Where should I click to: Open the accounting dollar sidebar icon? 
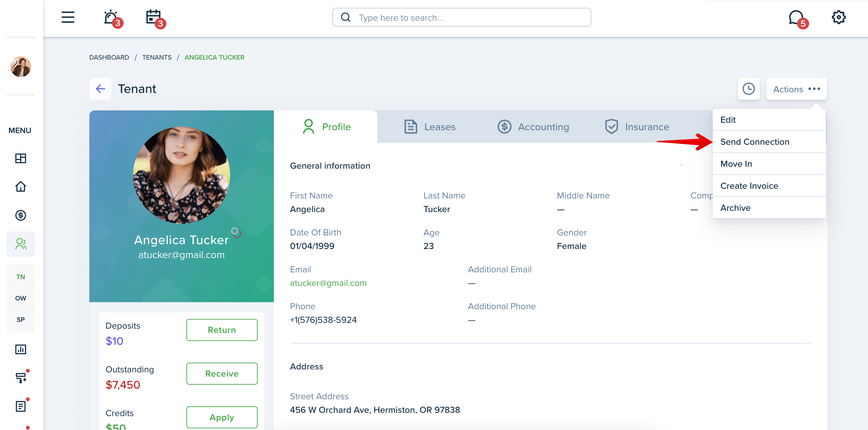coord(21,215)
